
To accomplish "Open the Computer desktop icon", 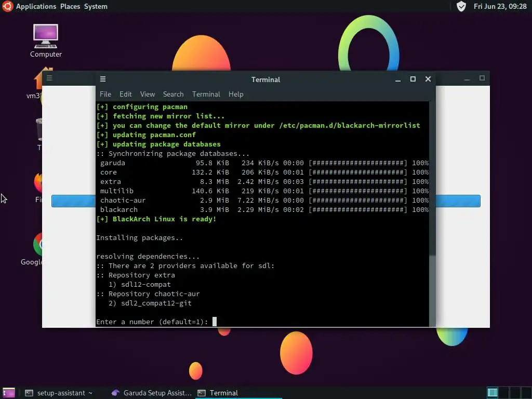I will [x=46, y=41].
